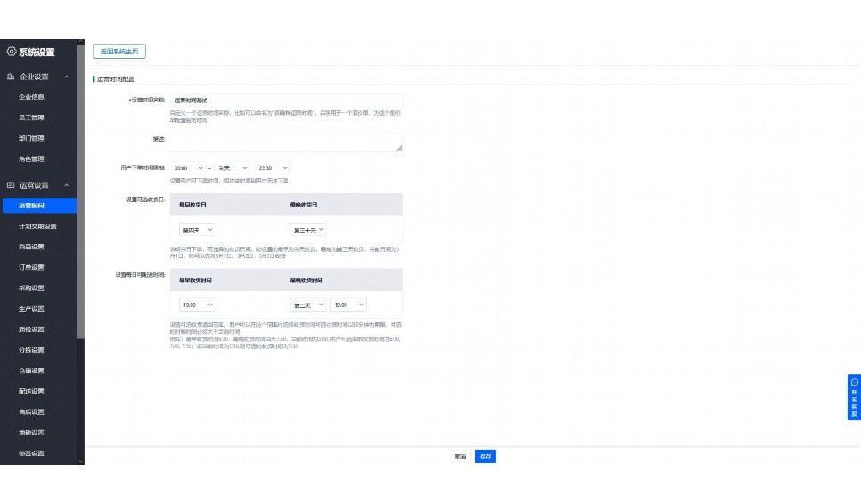
Task: Open the 当天 day selector dropdown
Action: 233,167
